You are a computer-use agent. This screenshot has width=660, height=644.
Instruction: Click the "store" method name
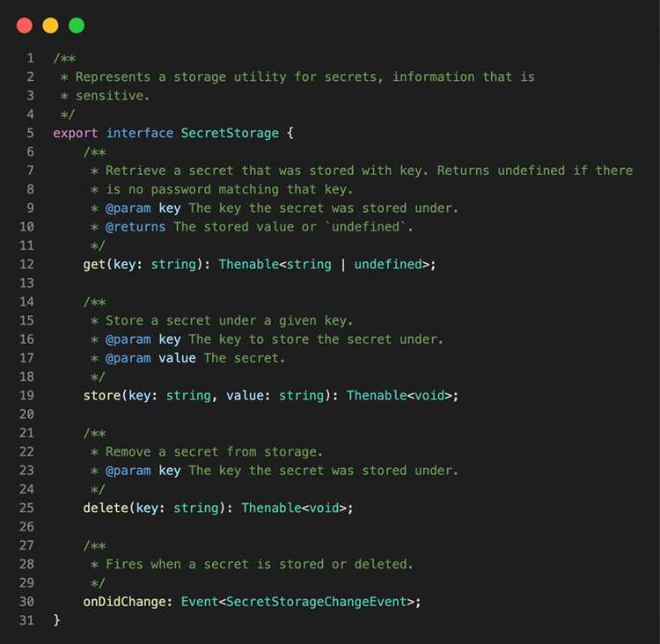click(102, 396)
